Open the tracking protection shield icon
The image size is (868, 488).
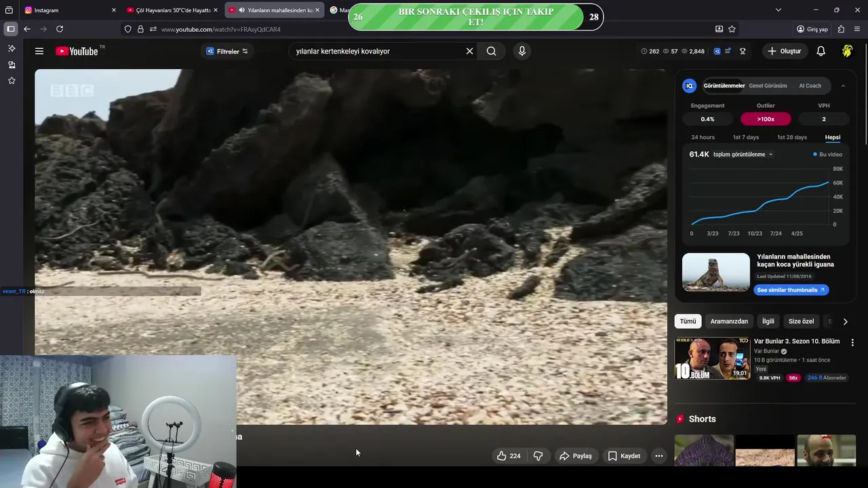[x=127, y=29]
